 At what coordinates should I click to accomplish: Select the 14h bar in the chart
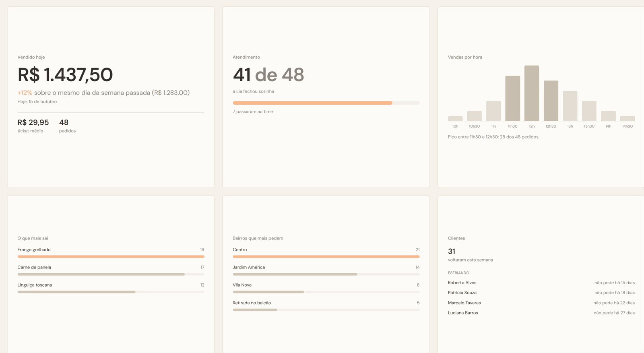(608, 116)
